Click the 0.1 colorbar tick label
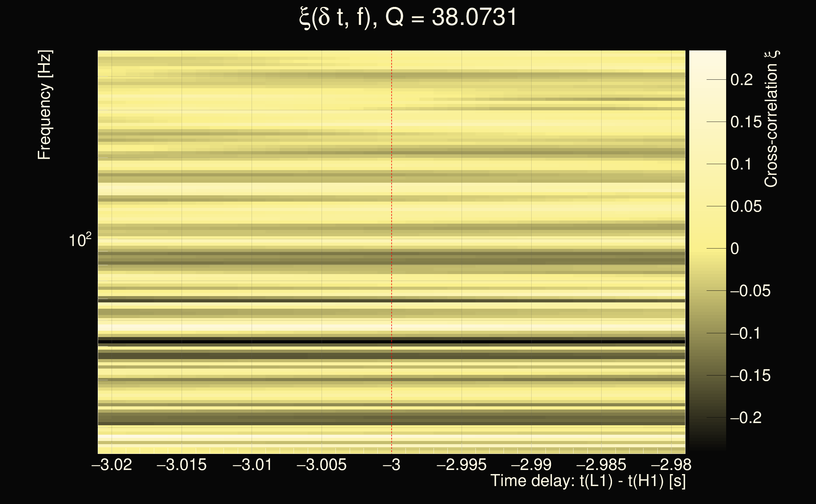The image size is (816, 504). [x=741, y=164]
